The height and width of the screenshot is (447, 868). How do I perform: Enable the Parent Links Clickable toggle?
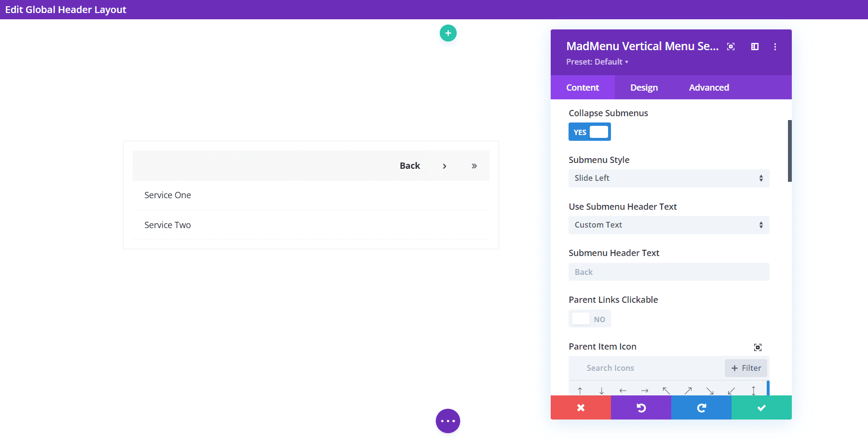click(x=590, y=319)
